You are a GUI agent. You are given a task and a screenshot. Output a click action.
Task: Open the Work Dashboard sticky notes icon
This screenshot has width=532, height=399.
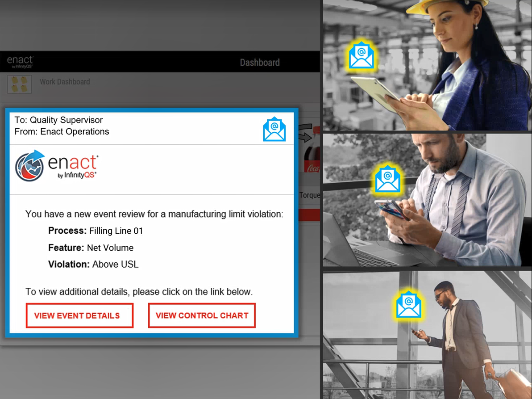click(x=19, y=84)
